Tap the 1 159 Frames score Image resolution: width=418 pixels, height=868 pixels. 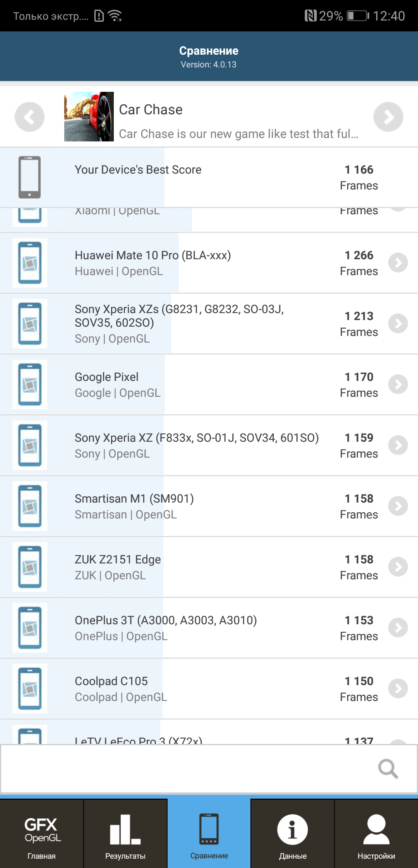pyautogui.click(x=359, y=446)
